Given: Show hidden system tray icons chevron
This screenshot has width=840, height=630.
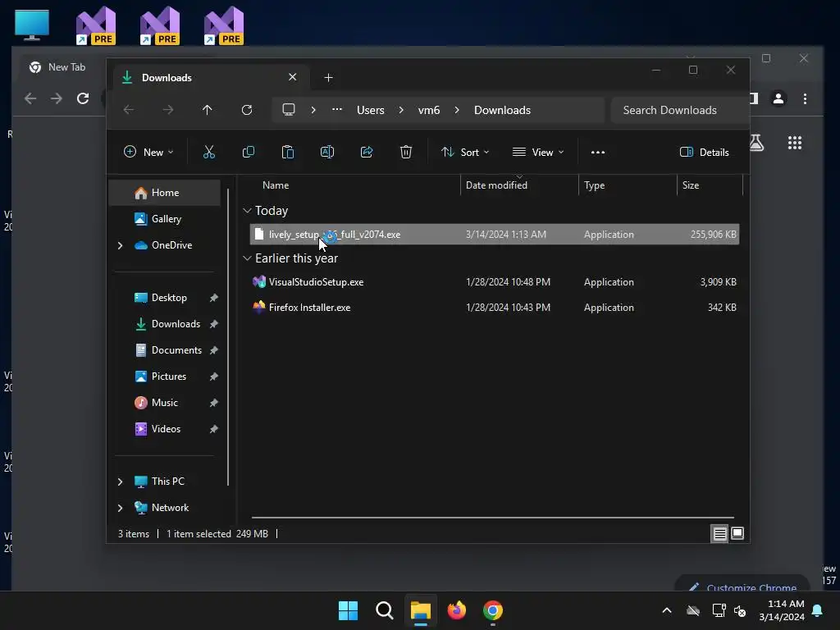Looking at the screenshot, I should tap(667, 610).
